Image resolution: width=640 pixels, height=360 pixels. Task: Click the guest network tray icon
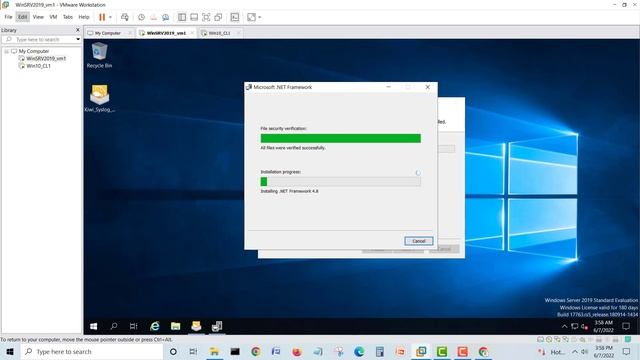[575, 327]
